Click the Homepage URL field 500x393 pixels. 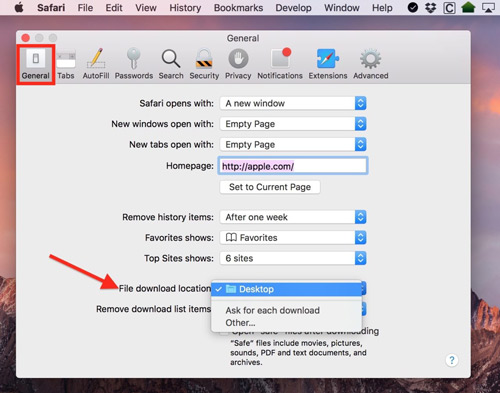(293, 166)
